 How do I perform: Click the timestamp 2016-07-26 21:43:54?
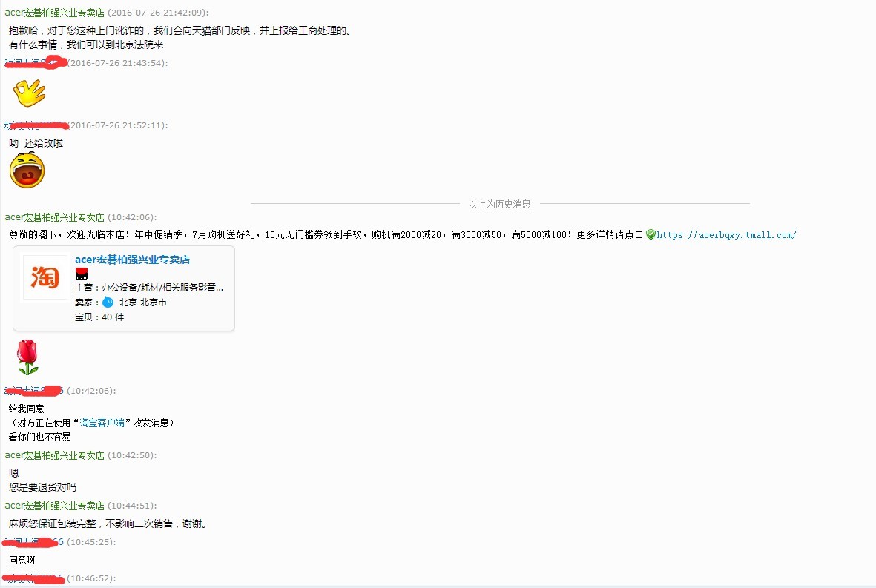pyautogui.click(x=117, y=63)
